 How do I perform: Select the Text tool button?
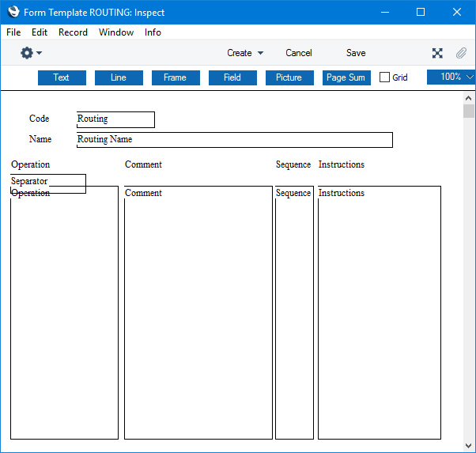(x=62, y=77)
